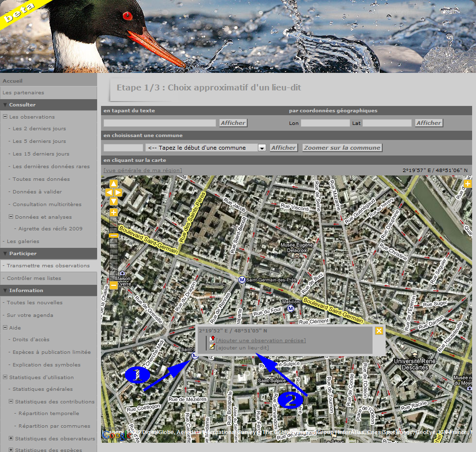Pan the map up with the up arrow
This screenshot has width=476, height=452.
tap(114, 184)
